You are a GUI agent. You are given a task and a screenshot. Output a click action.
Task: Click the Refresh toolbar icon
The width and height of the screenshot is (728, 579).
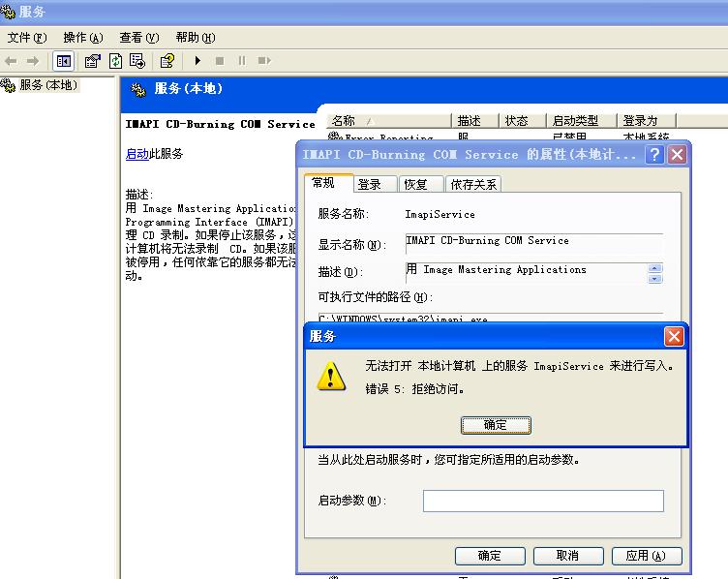click(x=115, y=61)
